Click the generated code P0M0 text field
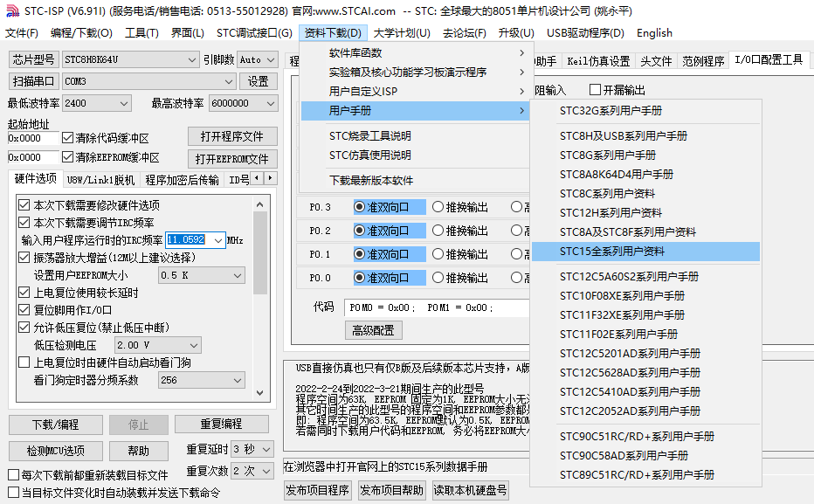Image resolution: width=814 pixels, height=504 pixels. coord(437,307)
